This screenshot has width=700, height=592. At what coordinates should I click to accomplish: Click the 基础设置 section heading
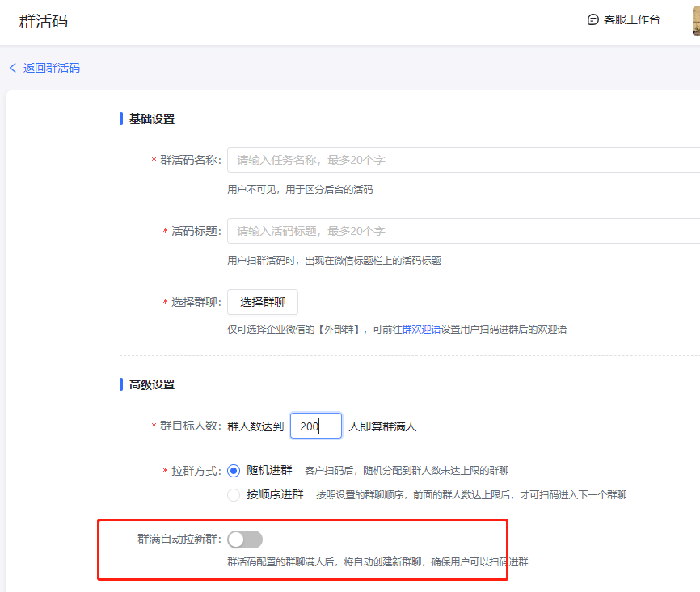pyautogui.click(x=152, y=119)
